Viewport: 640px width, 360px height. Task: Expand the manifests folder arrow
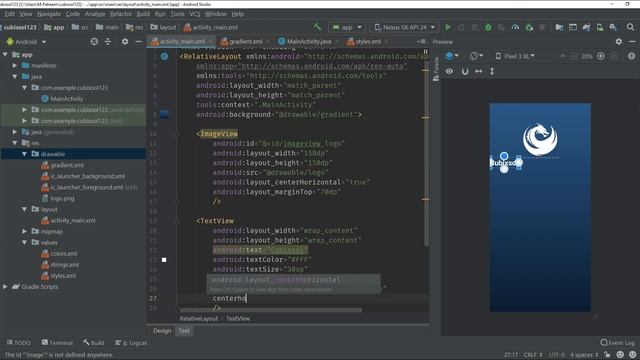click(15, 65)
